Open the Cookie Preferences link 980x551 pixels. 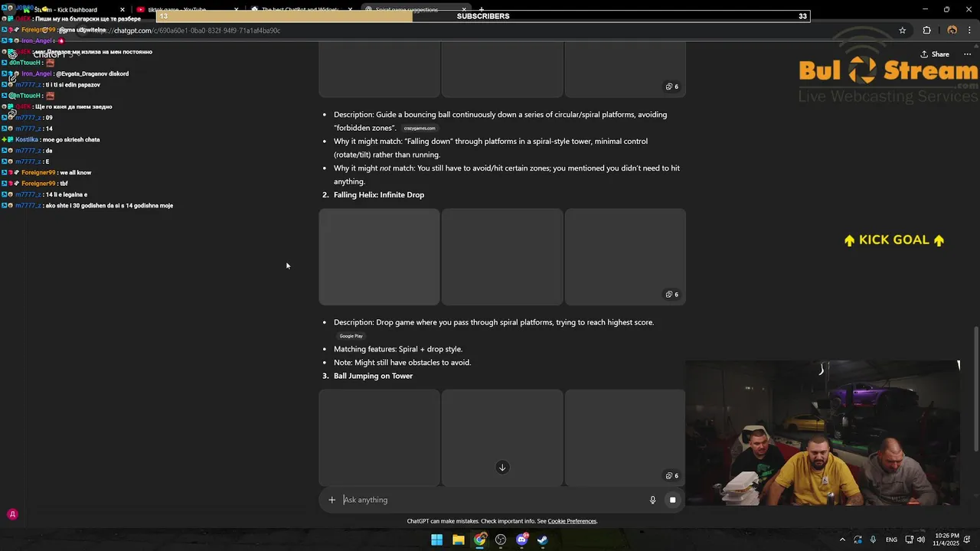[x=572, y=521]
